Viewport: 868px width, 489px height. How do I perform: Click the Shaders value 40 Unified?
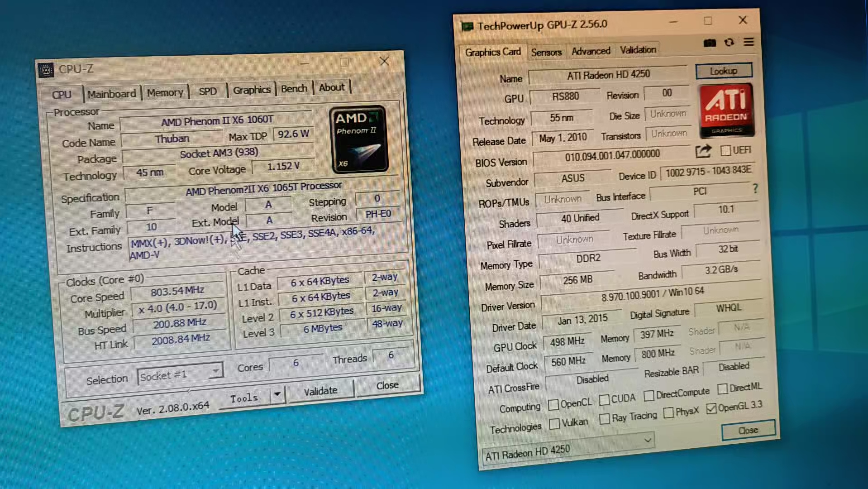pyautogui.click(x=580, y=218)
